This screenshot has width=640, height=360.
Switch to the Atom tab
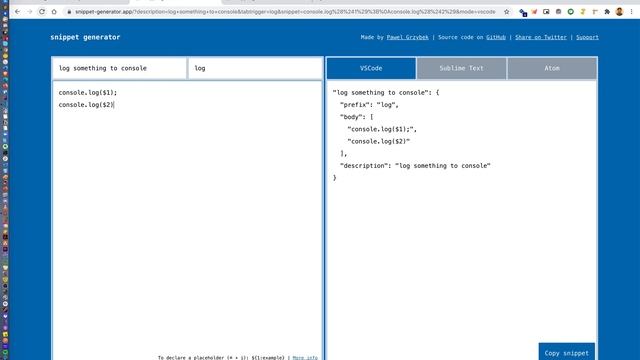[552, 68]
